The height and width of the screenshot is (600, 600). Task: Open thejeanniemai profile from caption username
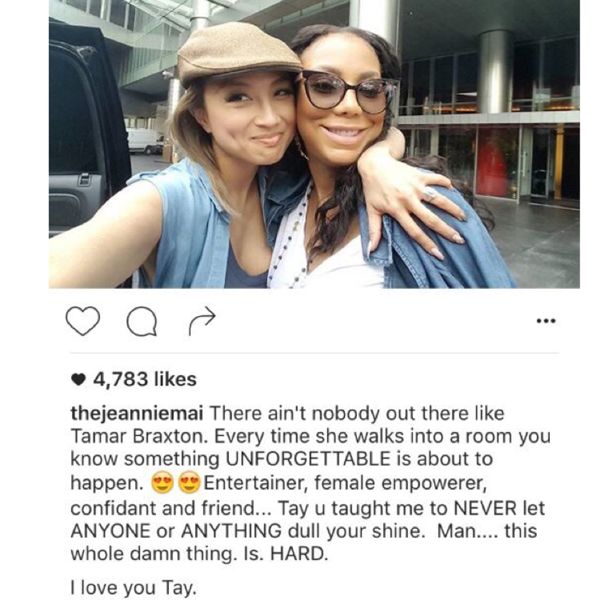(137, 414)
